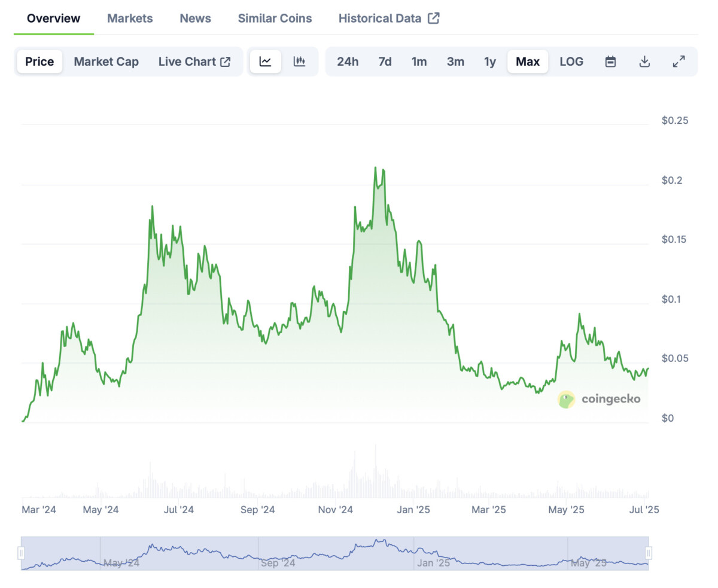The image size is (718, 588).
Task: Select the 24h time range
Action: 348,62
